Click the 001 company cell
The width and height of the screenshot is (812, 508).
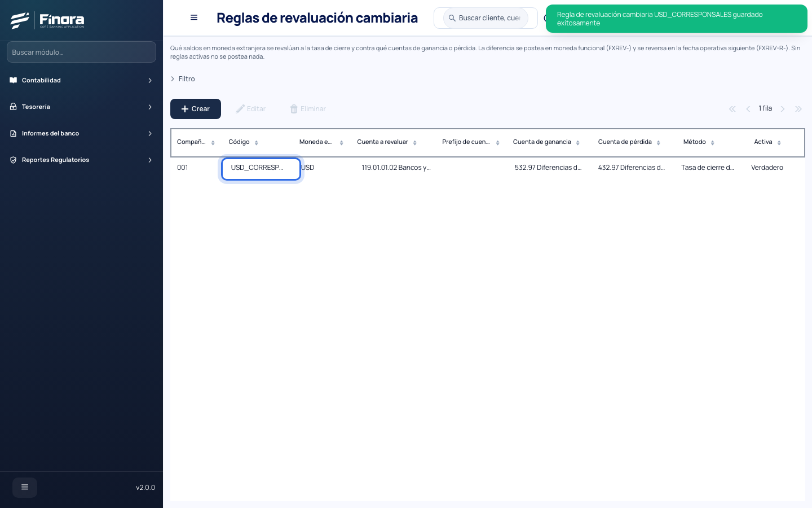tap(183, 168)
